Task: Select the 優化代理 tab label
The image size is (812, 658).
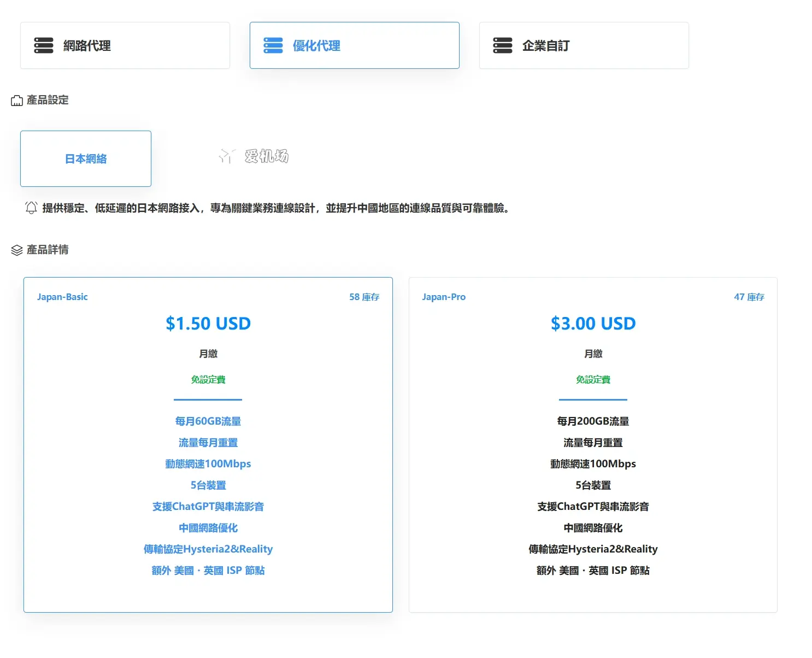Action: pos(316,46)
